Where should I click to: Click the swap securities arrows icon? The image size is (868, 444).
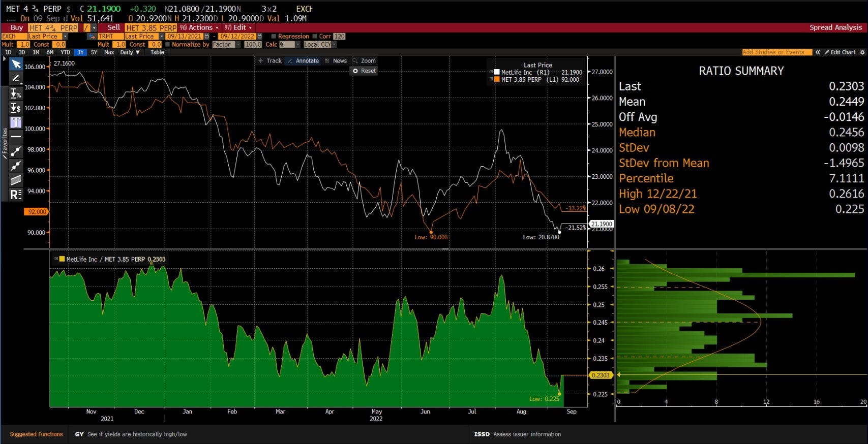point(92,37)
